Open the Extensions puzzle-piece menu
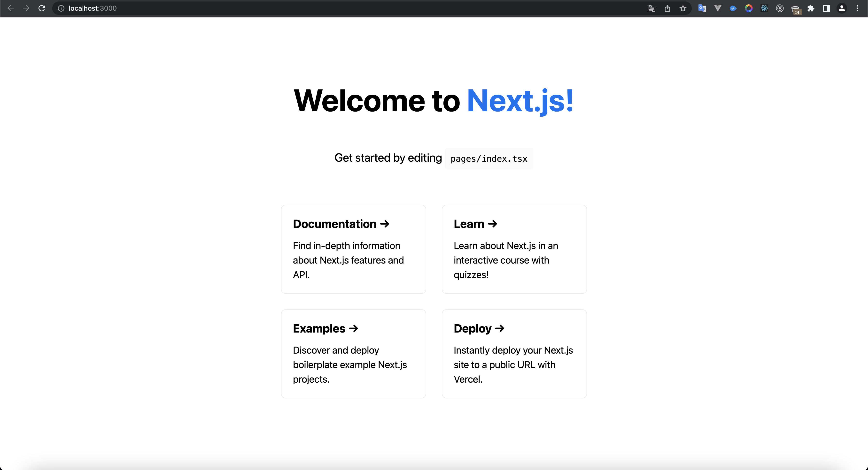 pyautogui.click(x=811, y=8)
